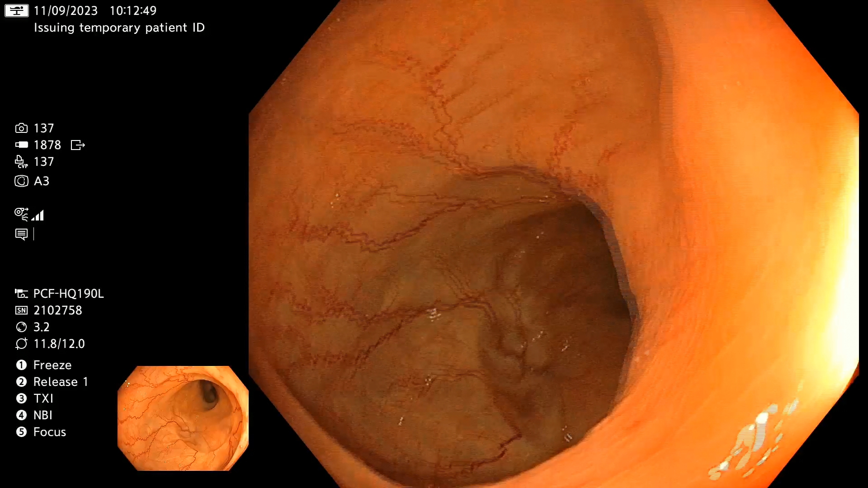Click the serial number 2102758
The height and width of the screenshot is (488, 868).
[x=58, y=310]
